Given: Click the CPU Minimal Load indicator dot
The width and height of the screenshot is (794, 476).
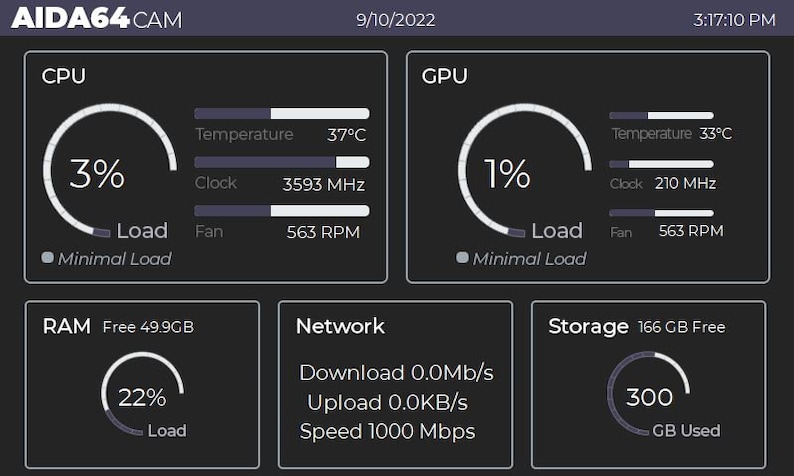Looking at the screenshot, I should pos(48,258).
